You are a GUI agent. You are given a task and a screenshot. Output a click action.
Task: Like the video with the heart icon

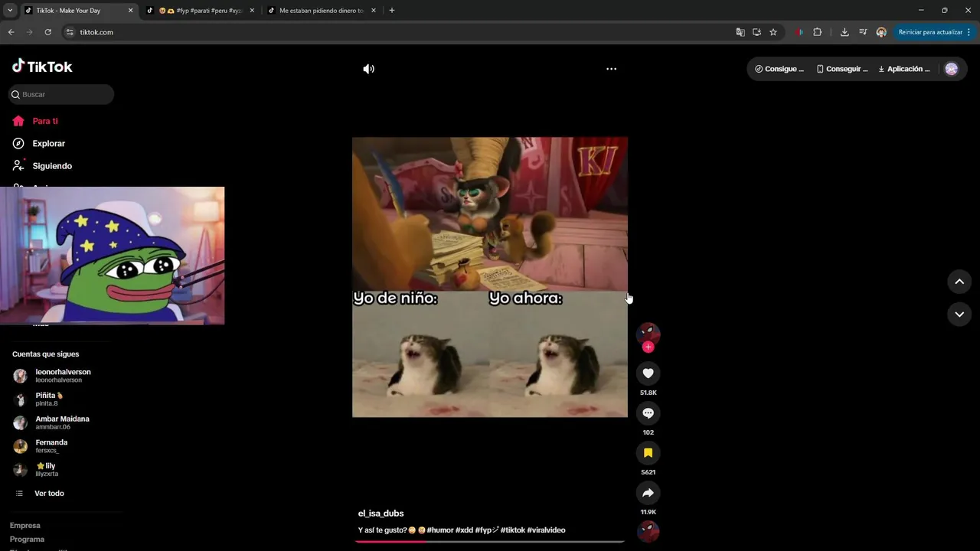pos(648,373)
